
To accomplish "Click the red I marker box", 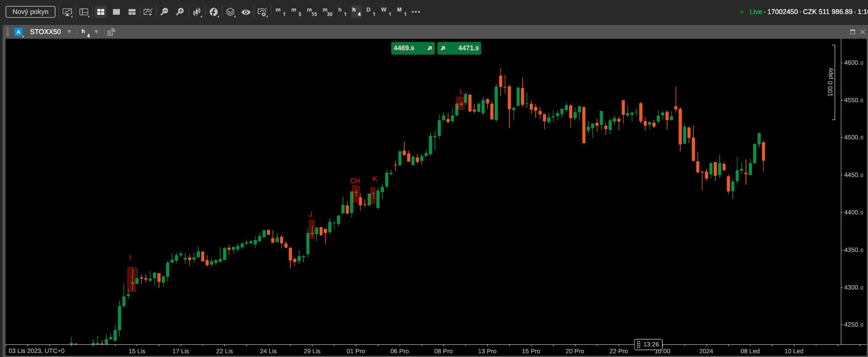I will tap(131, 279).
